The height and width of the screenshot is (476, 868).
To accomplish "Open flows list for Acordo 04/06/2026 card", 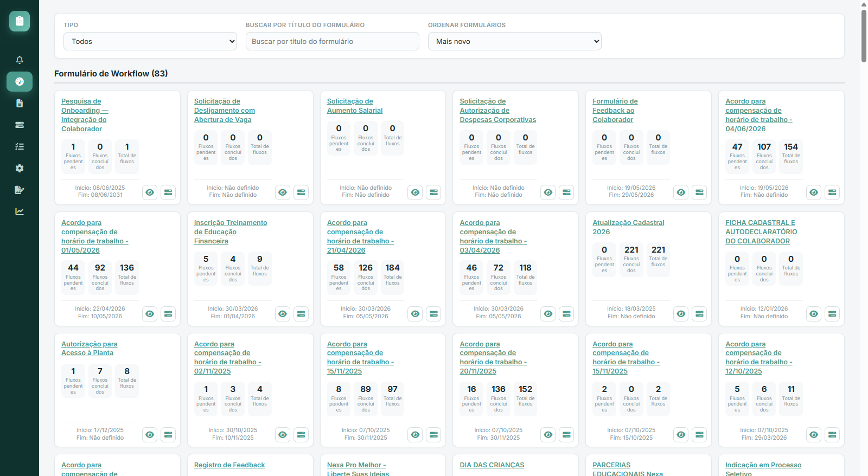I will click(832, 192).
